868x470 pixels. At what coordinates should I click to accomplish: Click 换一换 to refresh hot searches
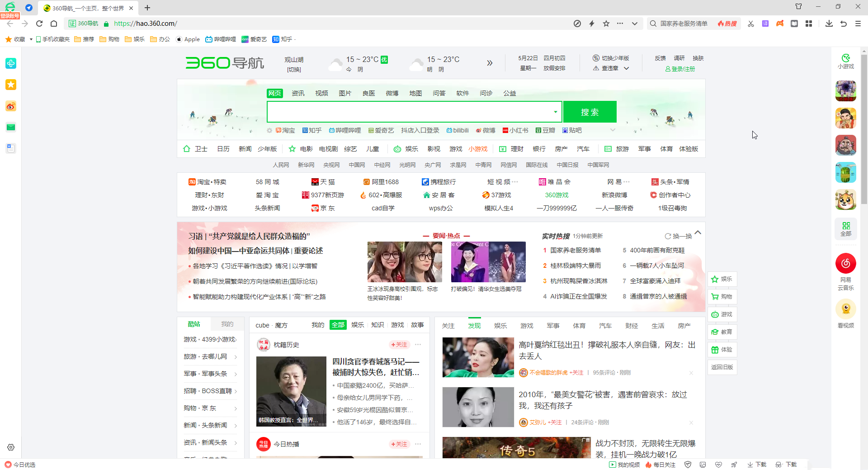coord(679,236)
